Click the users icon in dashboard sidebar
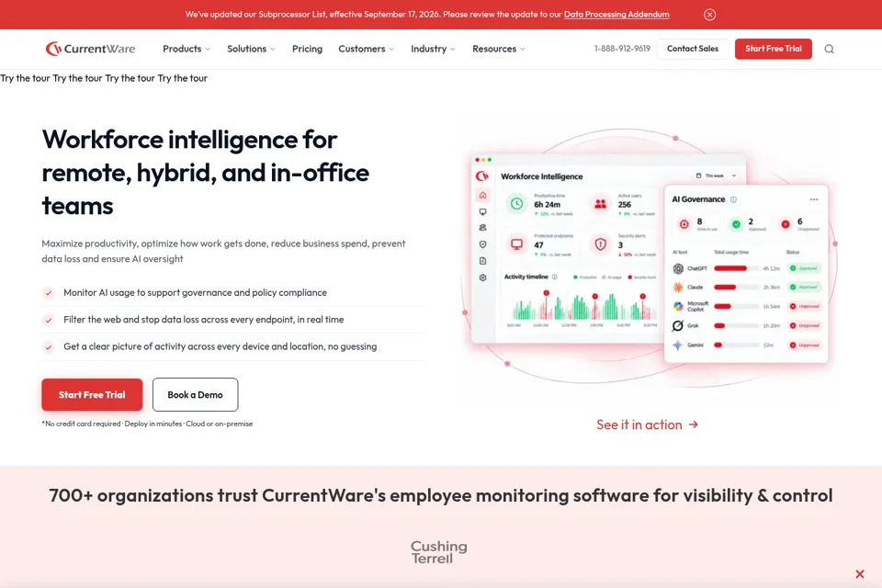The height and width of the screenshot is (588, 882). point(482,228)
